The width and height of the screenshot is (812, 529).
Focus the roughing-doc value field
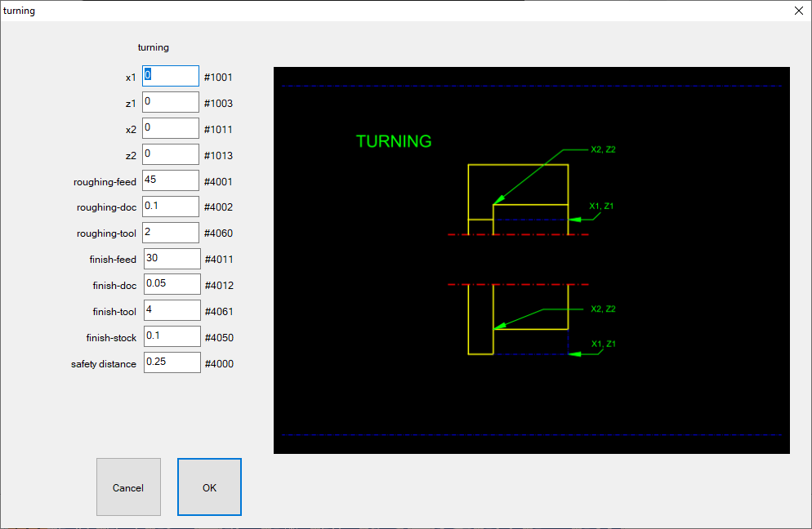(x=171, y=207)
